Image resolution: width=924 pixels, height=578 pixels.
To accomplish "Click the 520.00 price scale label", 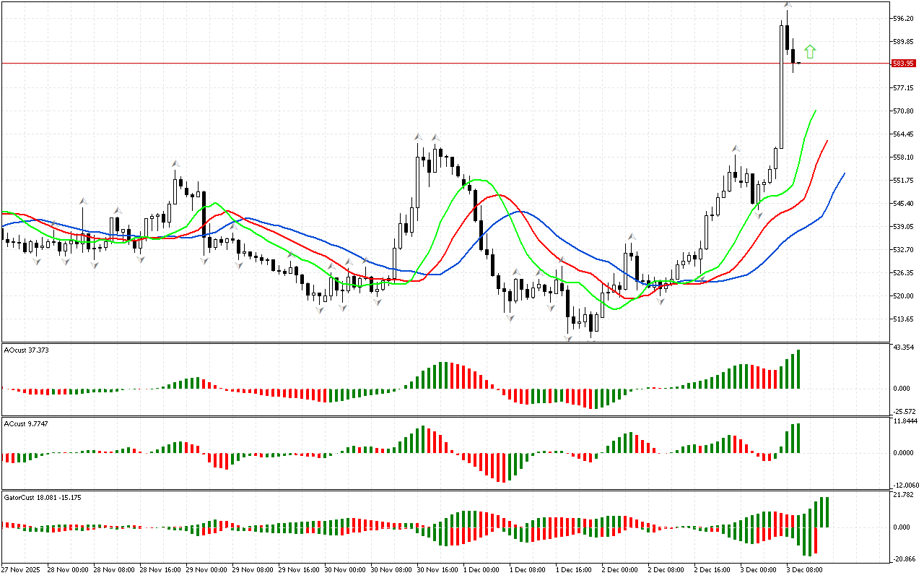I will click(x=904, y=296).
